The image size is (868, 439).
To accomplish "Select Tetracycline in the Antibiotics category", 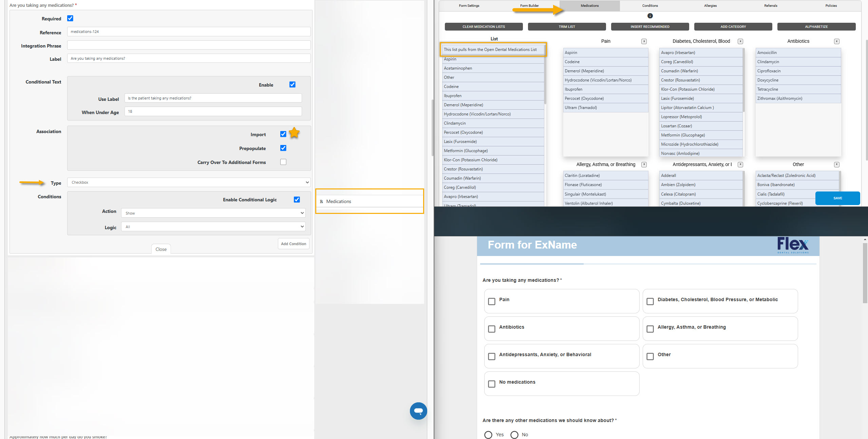I will [798, 89].
